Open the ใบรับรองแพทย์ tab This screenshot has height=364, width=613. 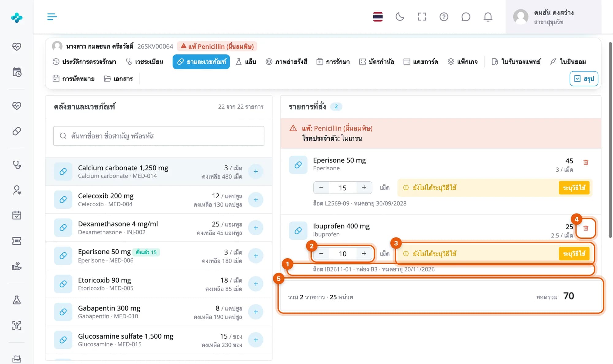(516, 62)
